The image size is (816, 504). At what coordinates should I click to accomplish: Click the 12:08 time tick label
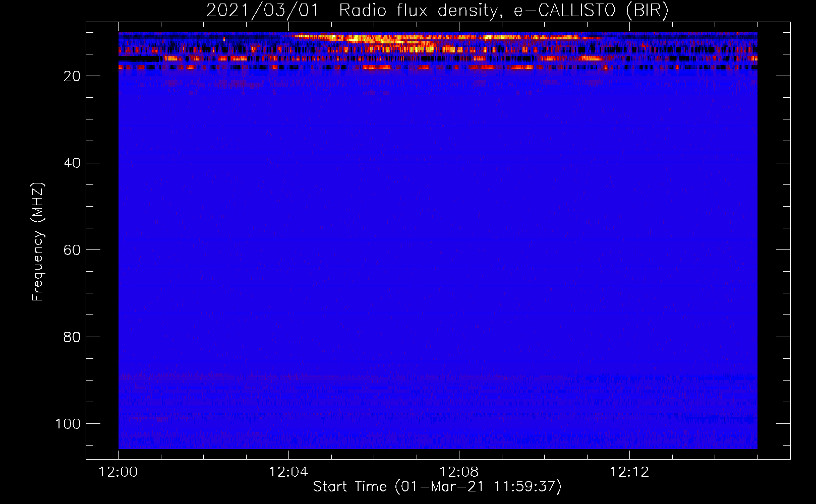click(x=459, y=472)
